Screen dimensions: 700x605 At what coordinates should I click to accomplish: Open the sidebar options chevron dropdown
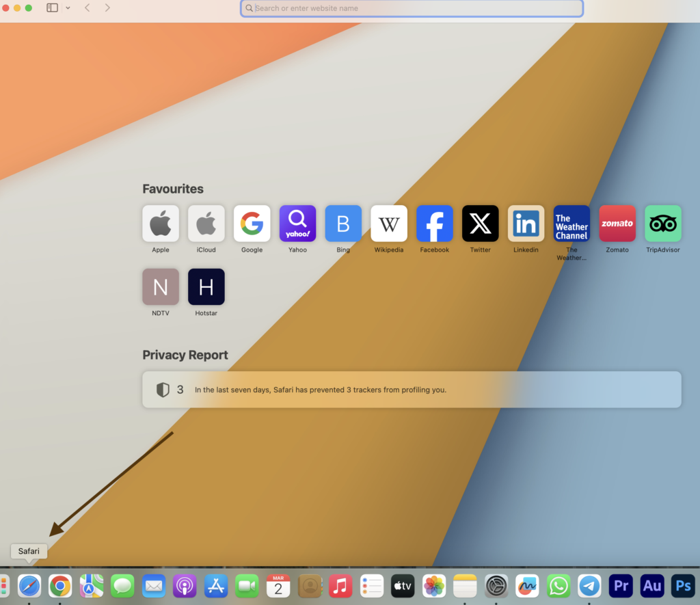click(67, 8)
